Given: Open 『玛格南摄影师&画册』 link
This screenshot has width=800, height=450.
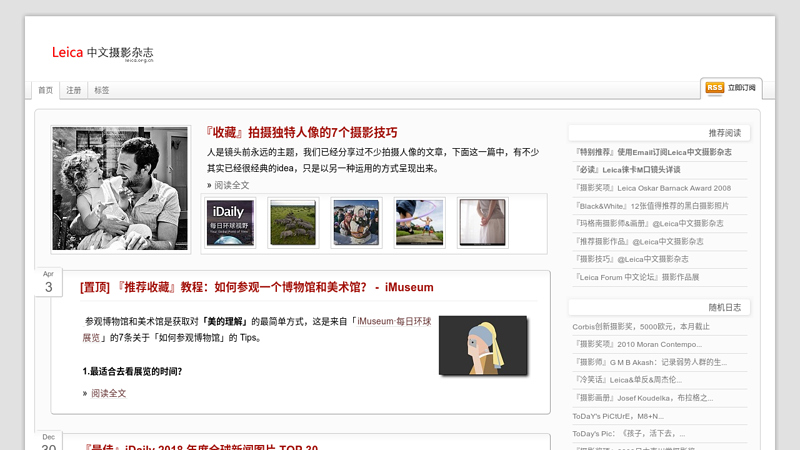Looking at the screenshot, I should 649,223.
